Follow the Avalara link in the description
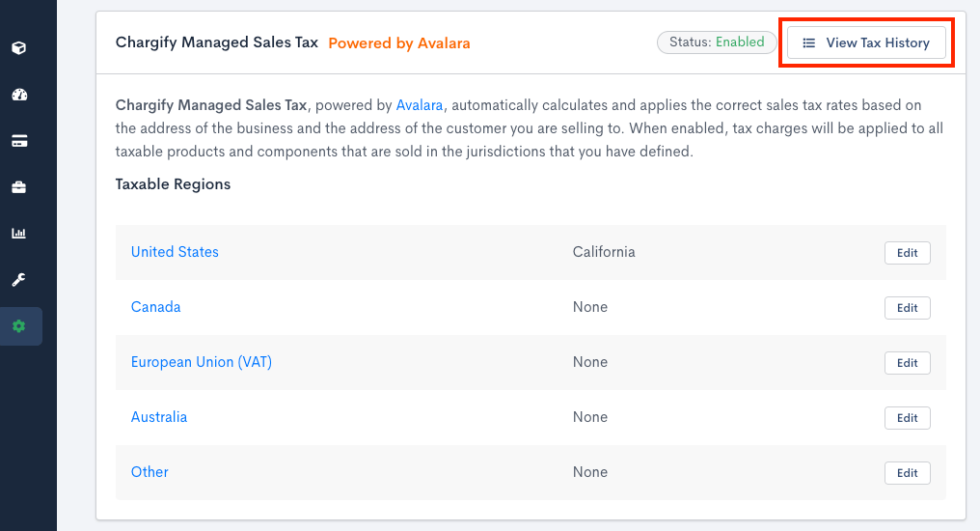The height and width of the screenshot is (531, 980). point(420,104)
